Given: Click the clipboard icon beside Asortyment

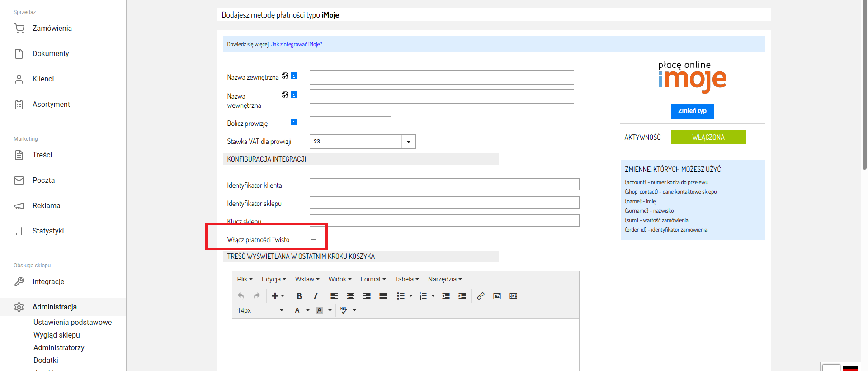Looking at the screenshot, I should click(19, 105).
